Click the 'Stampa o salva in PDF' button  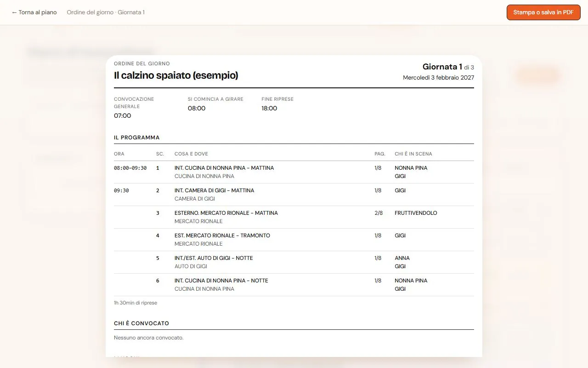tap(543, 12)
